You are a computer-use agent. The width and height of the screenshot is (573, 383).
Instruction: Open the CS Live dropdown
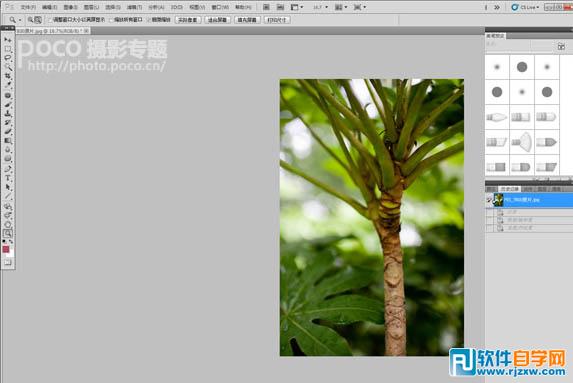(525, 7)
